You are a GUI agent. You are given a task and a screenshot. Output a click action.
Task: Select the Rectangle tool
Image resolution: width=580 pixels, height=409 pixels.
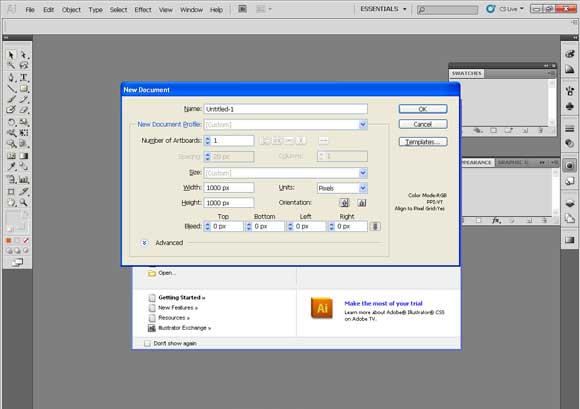[24, 88]
